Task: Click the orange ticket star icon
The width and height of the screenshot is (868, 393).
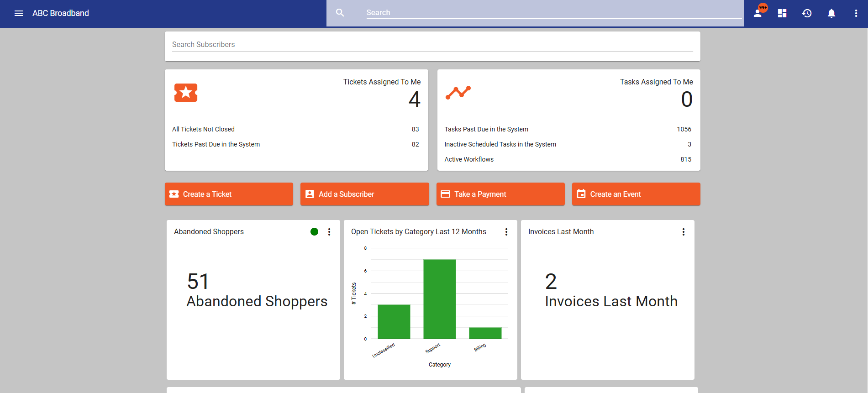Action: [186, 93]
